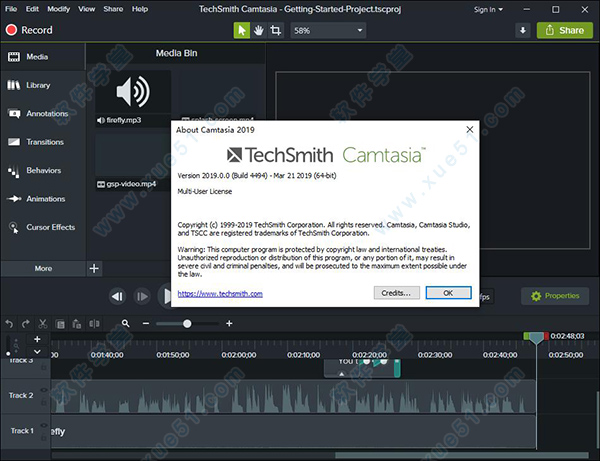The height and width of the screenshot is (461, 600).
Task: Click the timeline zoom slider handle
Action: (x=187, y=324)
